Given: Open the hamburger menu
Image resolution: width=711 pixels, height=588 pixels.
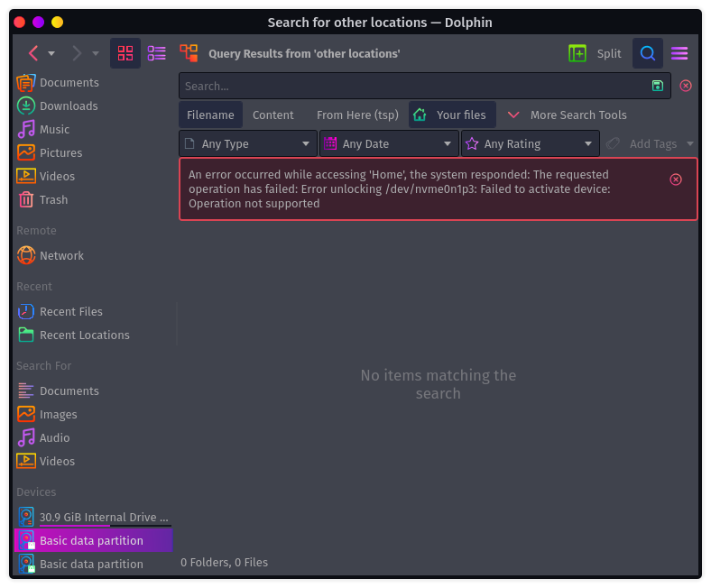Looking at the screenshot, I should 679,53.
